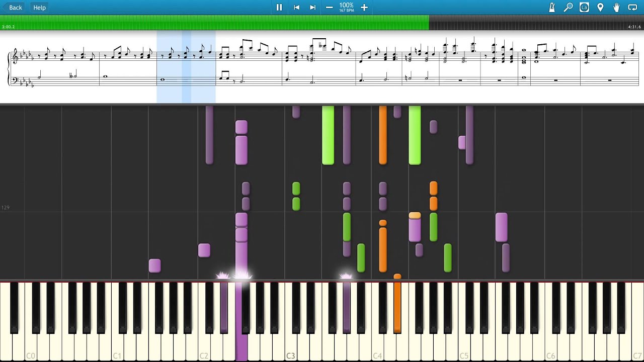644x362 pixels.
Task: Play the white key labeled C3
Action: (x=291, y=347)
